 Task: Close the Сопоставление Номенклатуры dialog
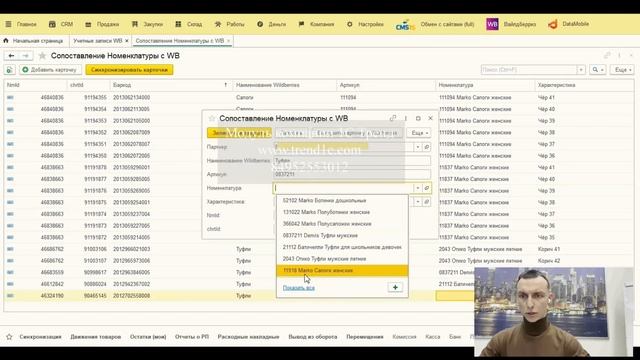[x=430, y=118]
